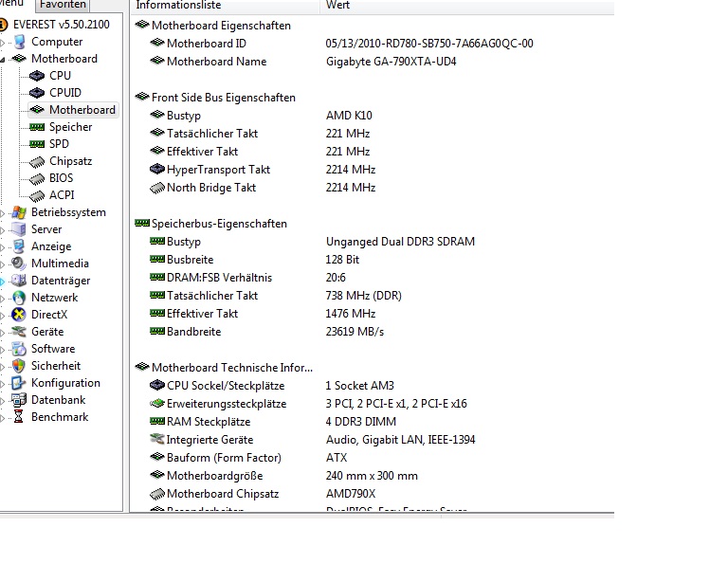Expand the Netzwerk tree node
This screenshot has width=728, height=582.
[x=2, y=299]
